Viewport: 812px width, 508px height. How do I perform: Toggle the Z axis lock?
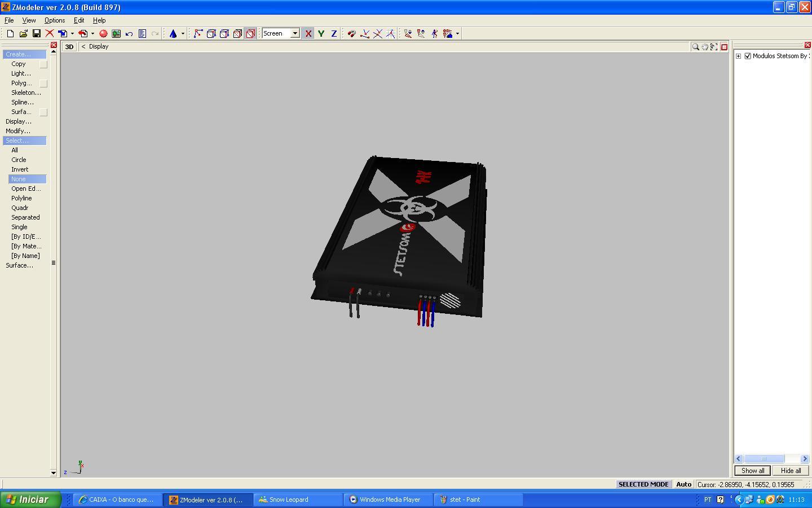coord(334,34)
